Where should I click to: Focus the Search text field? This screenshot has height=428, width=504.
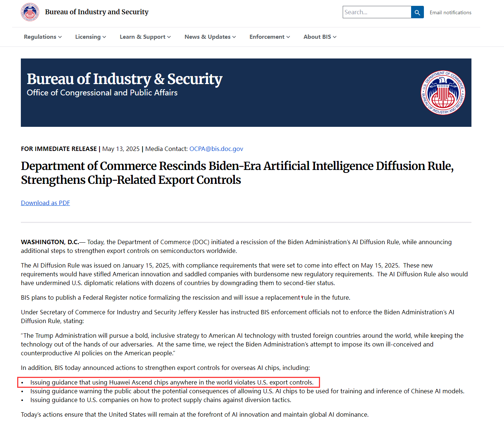[x=377, y=12]
